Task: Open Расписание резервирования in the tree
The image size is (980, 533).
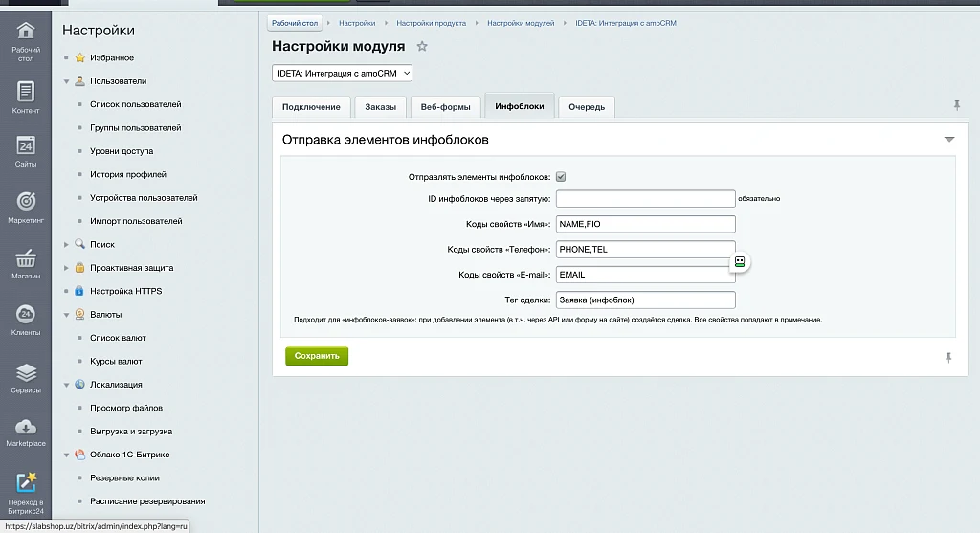Action: 147,501
